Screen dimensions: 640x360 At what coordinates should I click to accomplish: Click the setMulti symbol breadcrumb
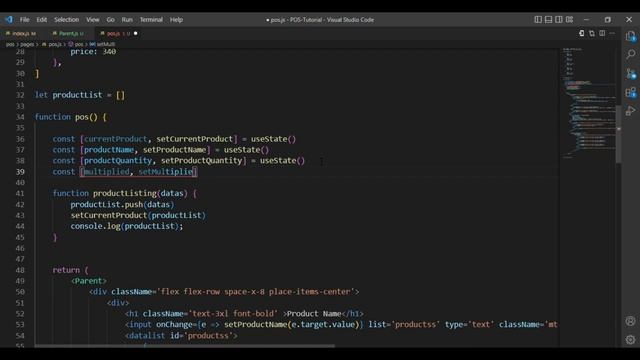pos(103,44)
